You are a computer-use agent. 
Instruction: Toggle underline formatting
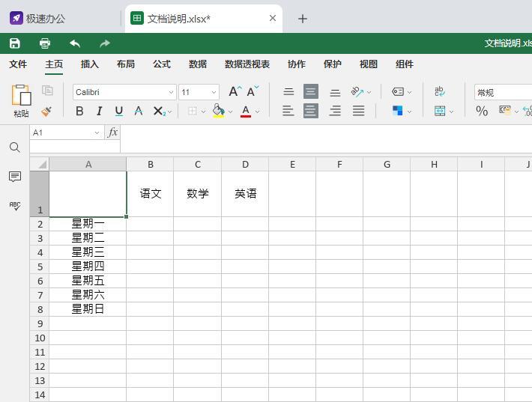118,111
